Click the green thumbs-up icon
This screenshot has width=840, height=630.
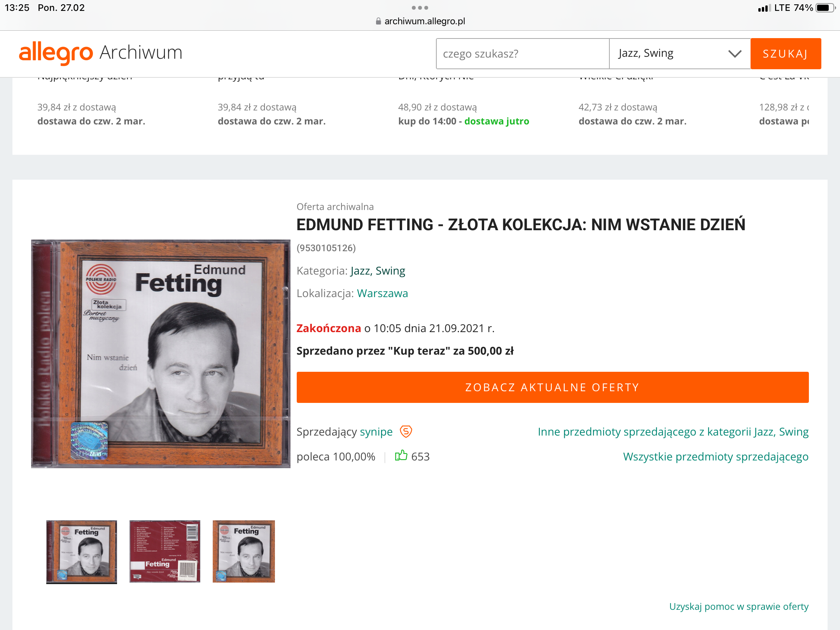point(401,456)
